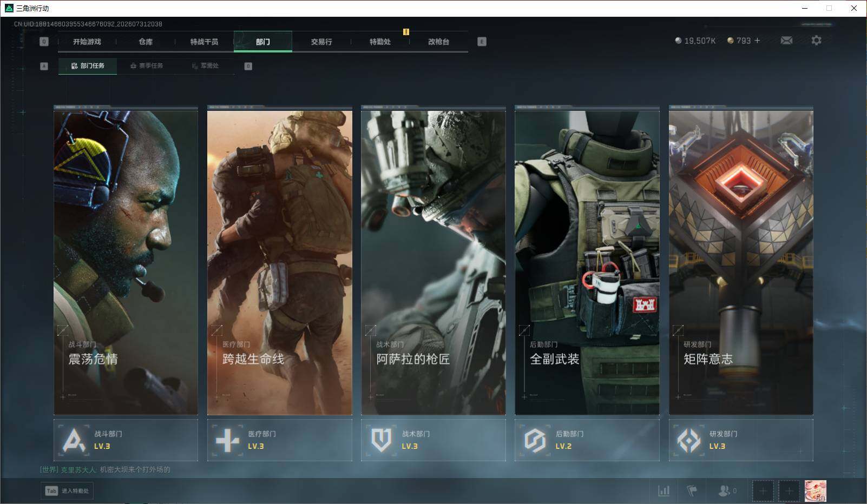Click the 研发部门 diamond emblem icon
Viewport: 867px width, 504px height.
pyautogui.click(x=689, y=440)
